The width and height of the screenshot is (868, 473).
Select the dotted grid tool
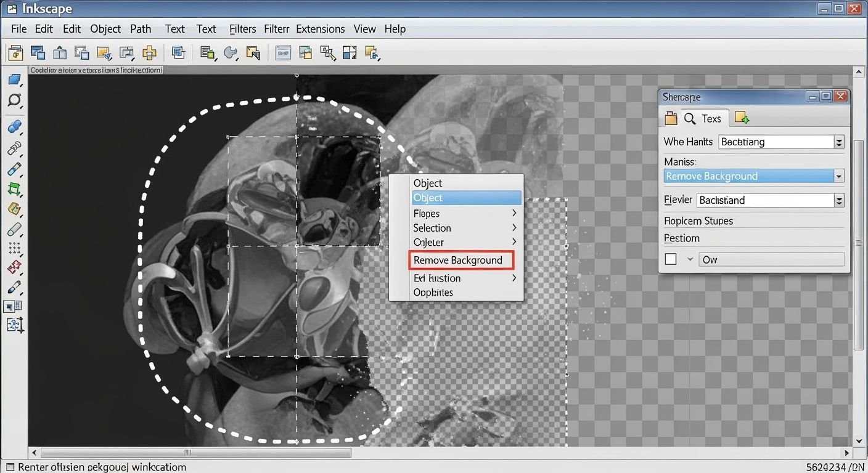click(14, 249)
